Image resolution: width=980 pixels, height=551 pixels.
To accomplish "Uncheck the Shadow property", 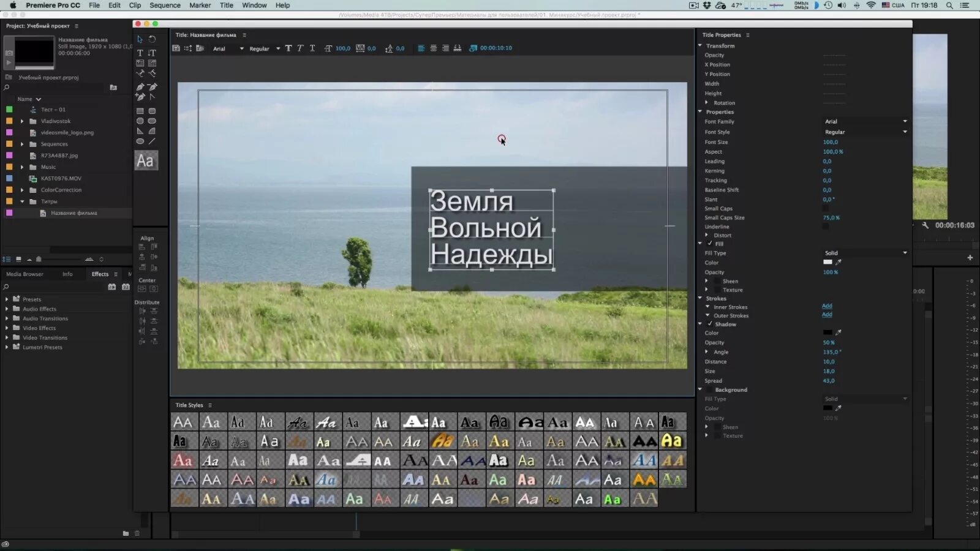I will [x=709, y=324].
